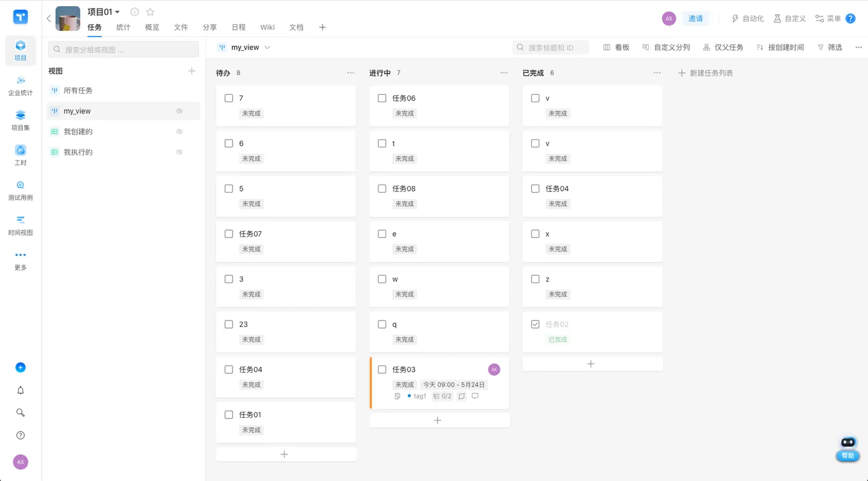Image resolution: width=868 pixels, height=481 pixels.
Task: Open the help question mark in sidebar
Action: [20, 435]
